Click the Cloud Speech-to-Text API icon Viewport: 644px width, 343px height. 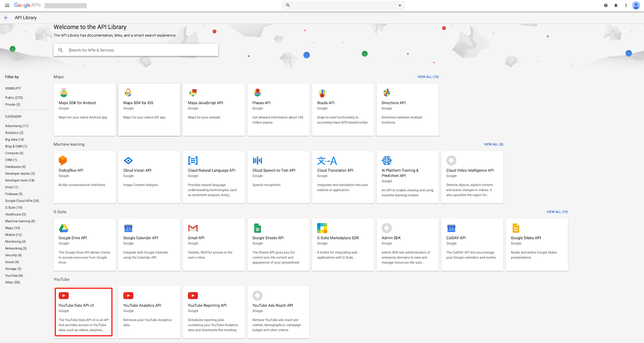258,161
